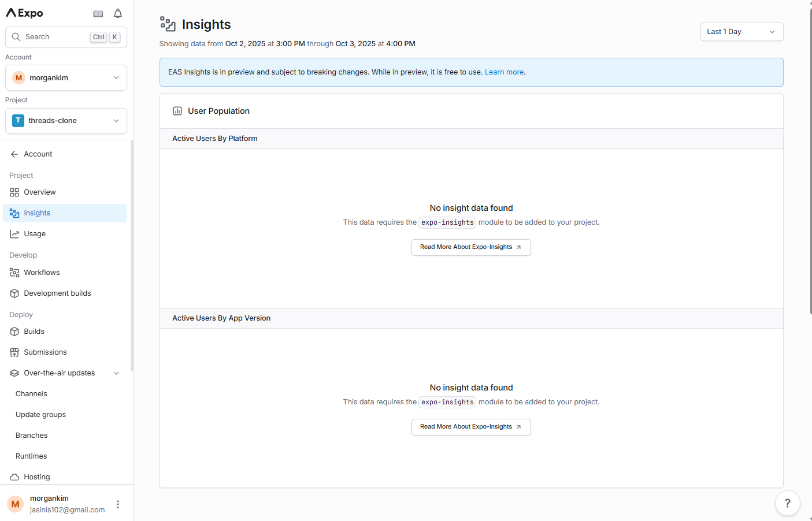Click the morgankim account avatar in dropdown
812x521 pixels.
pos(19,78)
